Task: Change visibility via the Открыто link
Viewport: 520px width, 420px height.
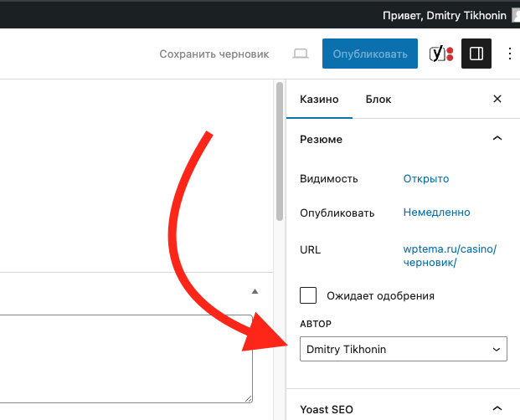Action: click(426, 178)
